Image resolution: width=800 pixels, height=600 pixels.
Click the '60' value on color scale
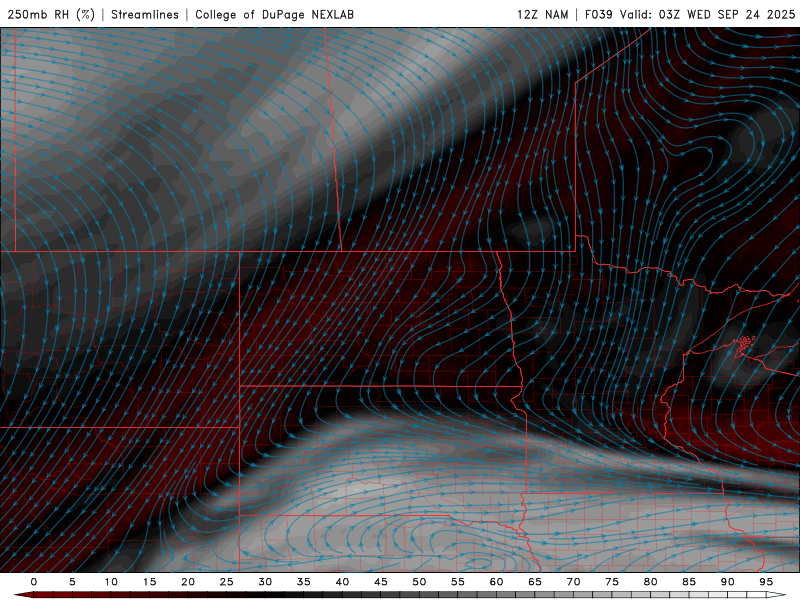pyautogui.click(x=496, y=582)
